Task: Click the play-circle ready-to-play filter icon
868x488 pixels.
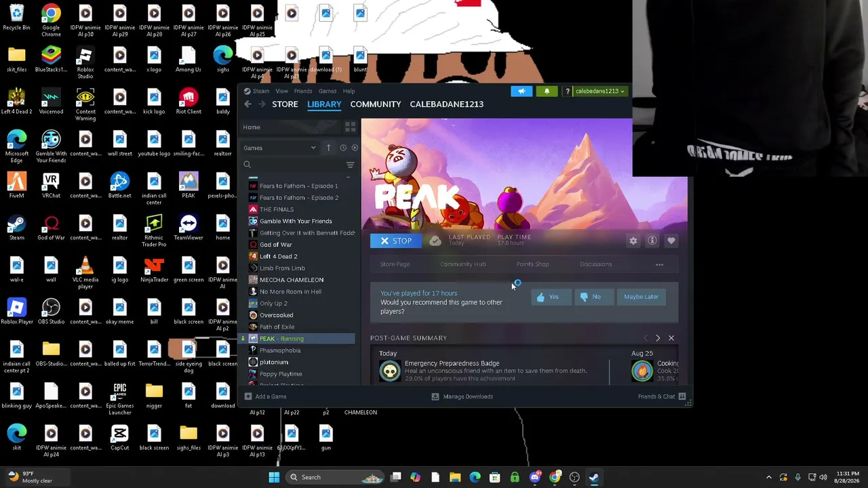Action: (x=354, y=148)
